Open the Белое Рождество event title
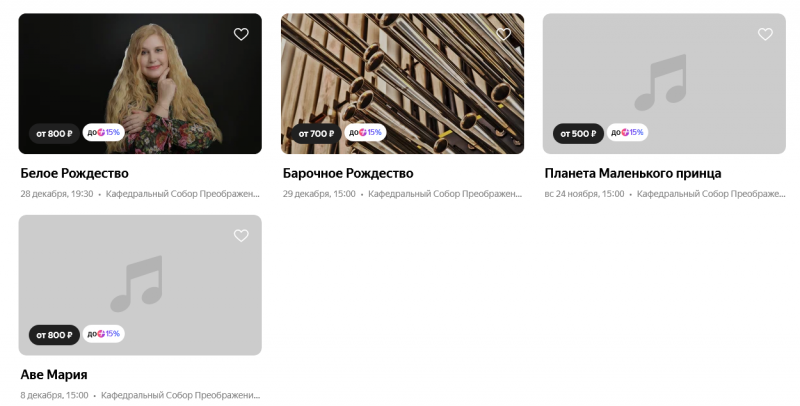This screenshot has height=406, width=800. (74, 173)
